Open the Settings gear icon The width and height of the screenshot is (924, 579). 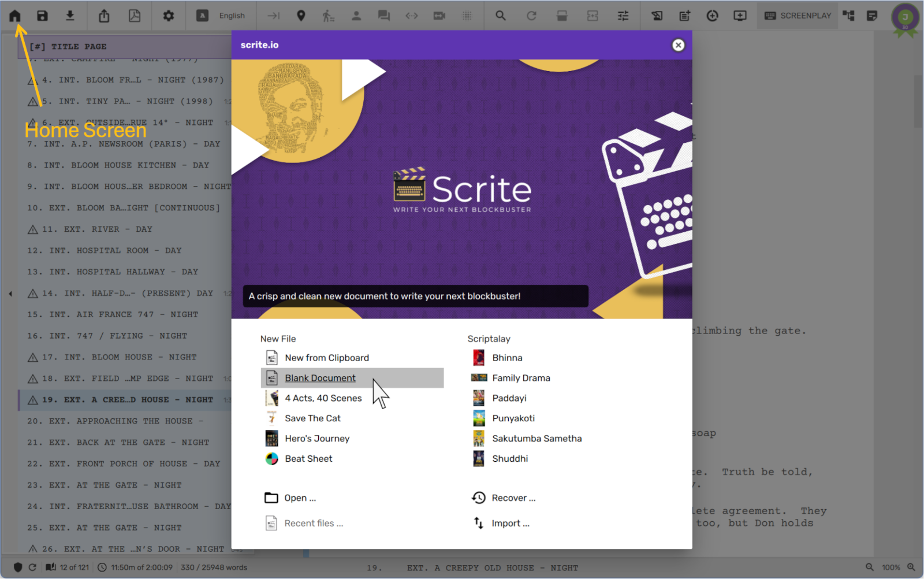(168, 16)
